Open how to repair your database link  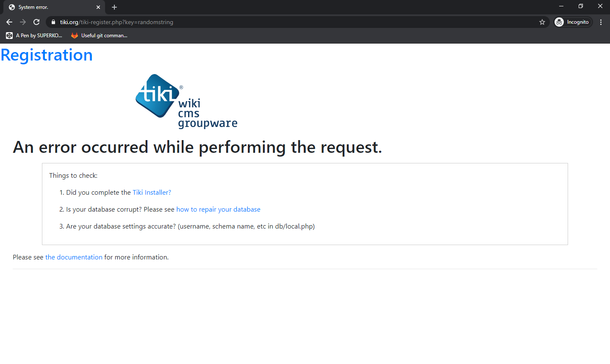(218, 209)
